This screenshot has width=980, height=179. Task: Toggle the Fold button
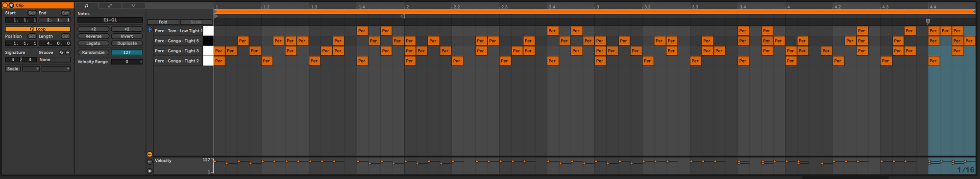pyautogui.click(x=163, y=22)
